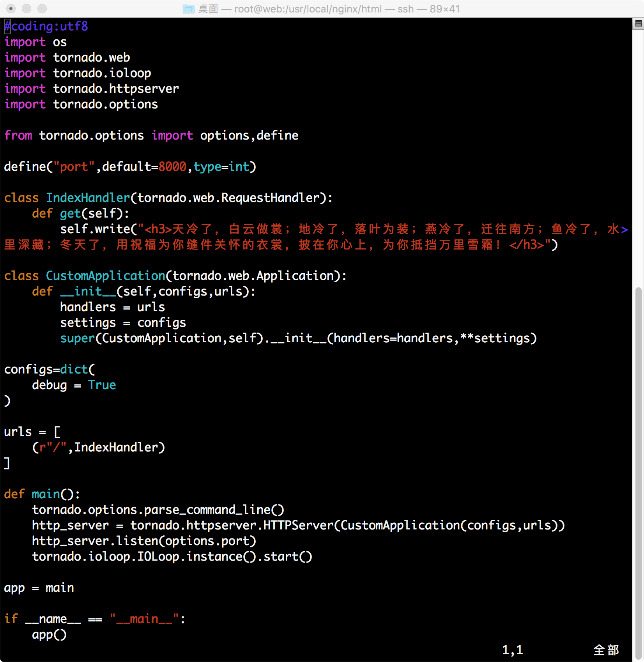
Task: Click the 'class IndexHandler' definition line
Action: point(168,198)
